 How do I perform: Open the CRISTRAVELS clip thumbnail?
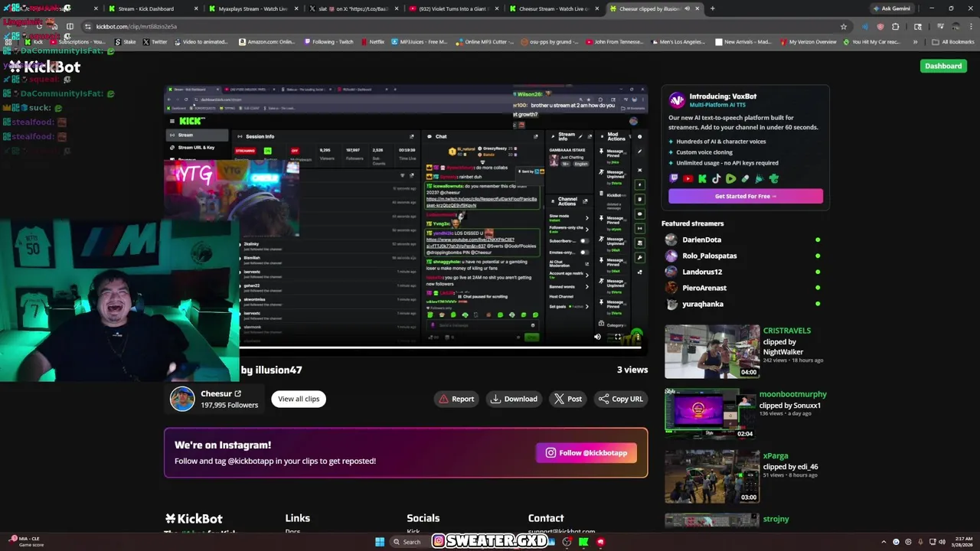(712, 352)
